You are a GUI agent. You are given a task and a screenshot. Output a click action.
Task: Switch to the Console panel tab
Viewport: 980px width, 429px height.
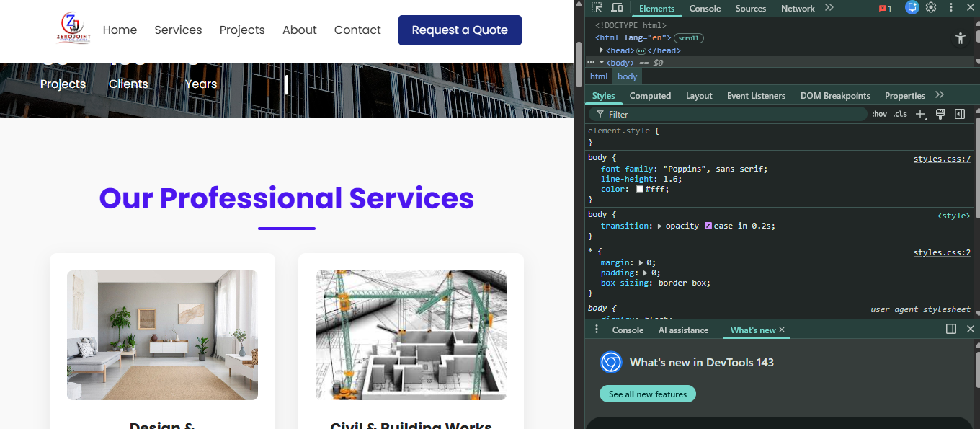[705, 8]
